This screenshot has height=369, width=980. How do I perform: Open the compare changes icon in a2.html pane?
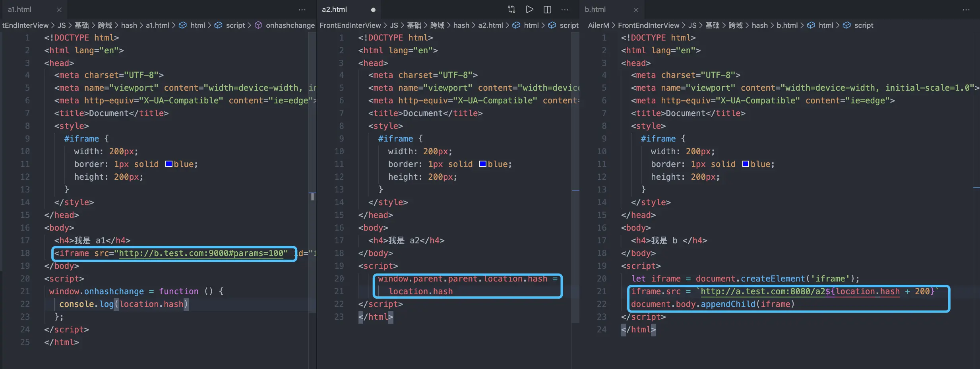coord(511,9)
